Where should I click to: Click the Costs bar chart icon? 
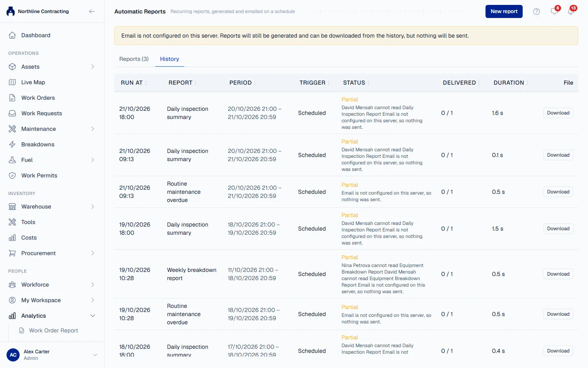[x=12, y=238]
